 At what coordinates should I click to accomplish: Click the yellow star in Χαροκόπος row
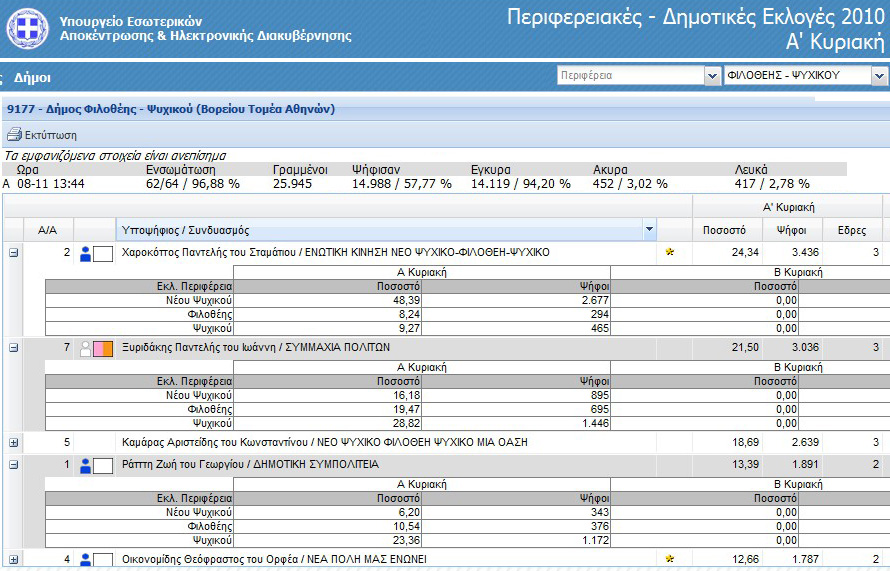click(670, 253)
